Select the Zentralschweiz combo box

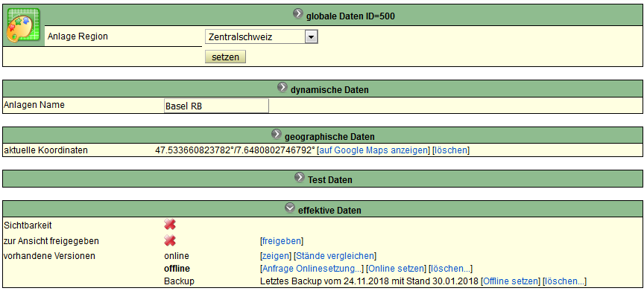click(x=261, y=37)
